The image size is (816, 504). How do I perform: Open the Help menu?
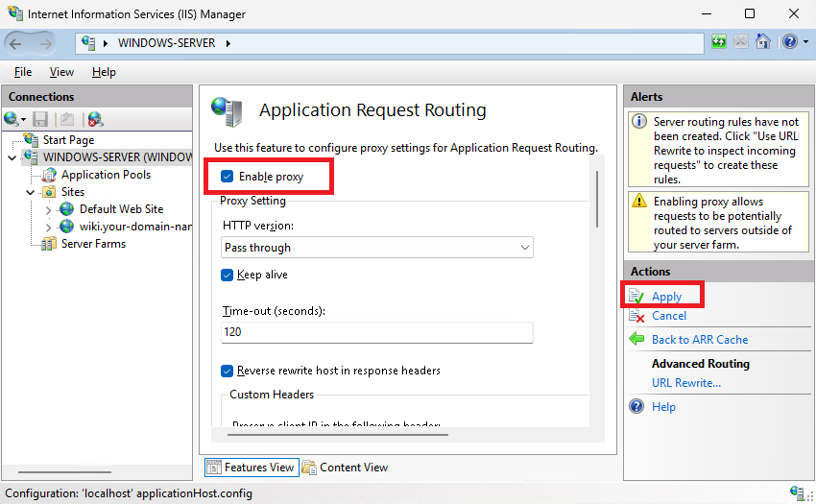[x=104, y=72]
